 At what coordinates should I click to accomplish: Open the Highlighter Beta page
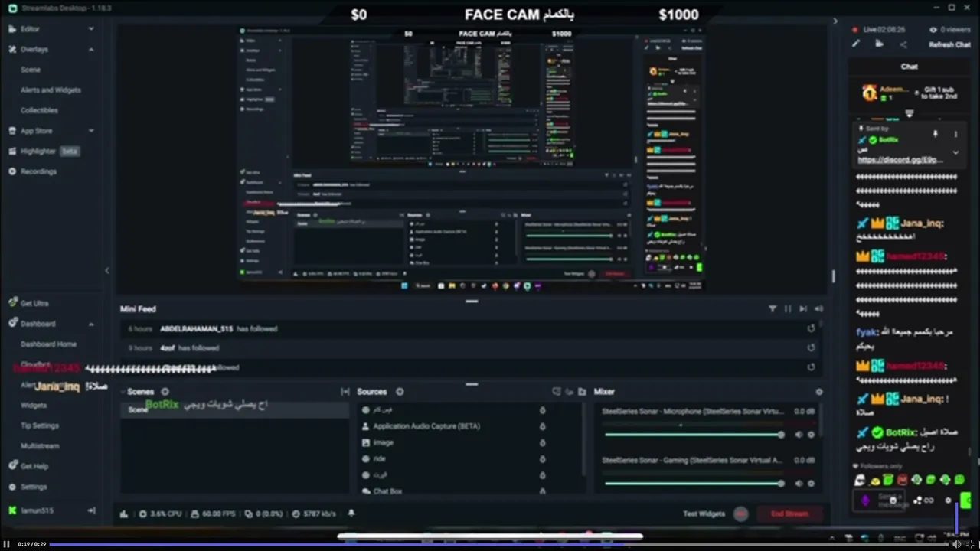click(x=44, y=151)
